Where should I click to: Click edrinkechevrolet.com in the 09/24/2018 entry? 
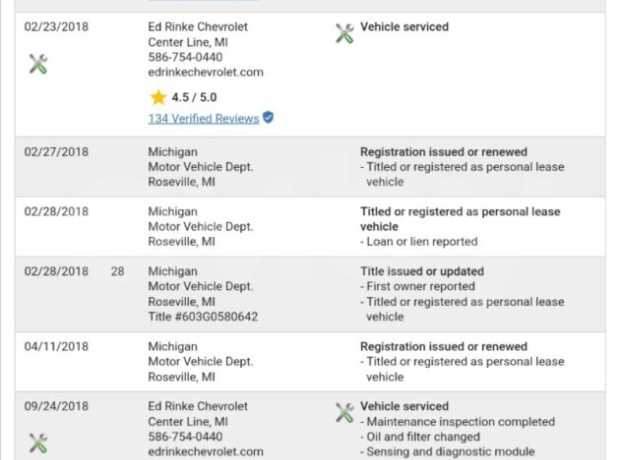pos(206,452)
